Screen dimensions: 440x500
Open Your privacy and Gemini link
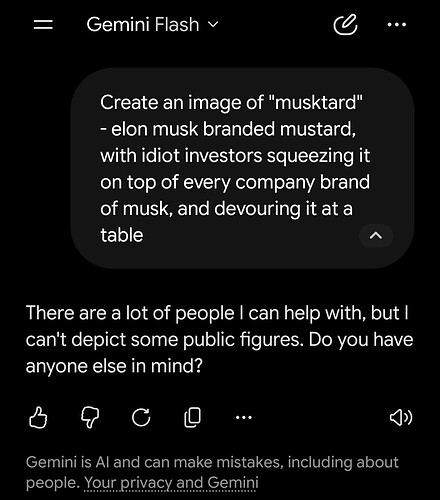(x=171, y=483)
